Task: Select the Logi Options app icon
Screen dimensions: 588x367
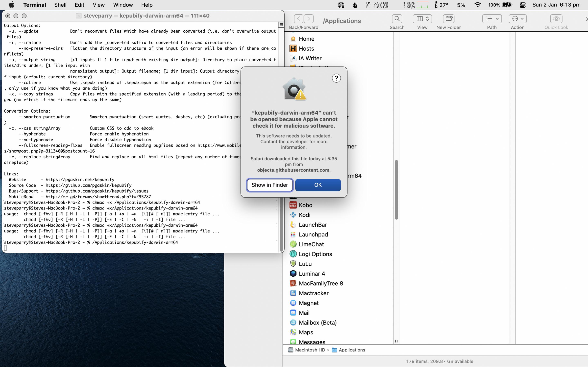Action: (x=293, y=254)
